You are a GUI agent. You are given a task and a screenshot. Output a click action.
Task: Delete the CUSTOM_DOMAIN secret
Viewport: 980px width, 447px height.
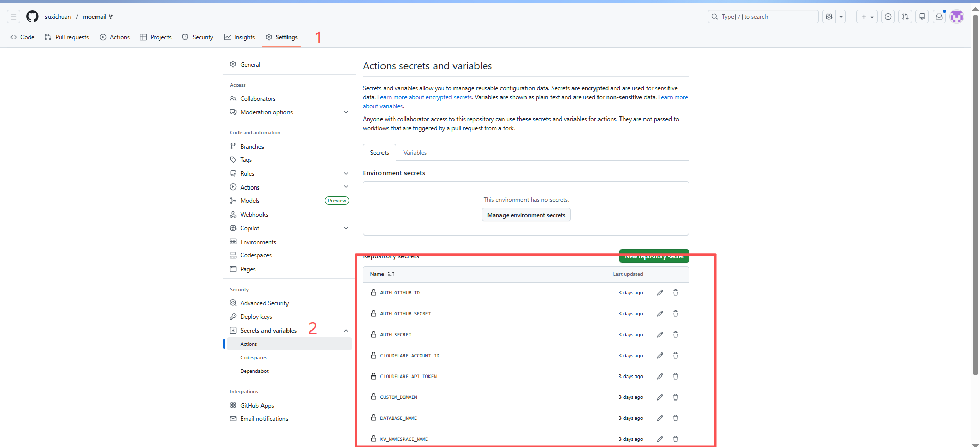(675, 397)
